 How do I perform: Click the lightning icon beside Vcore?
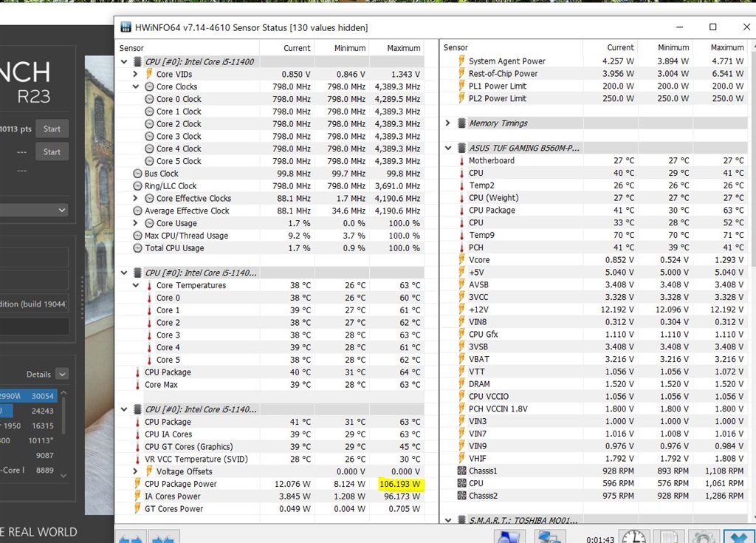point(461,259)
